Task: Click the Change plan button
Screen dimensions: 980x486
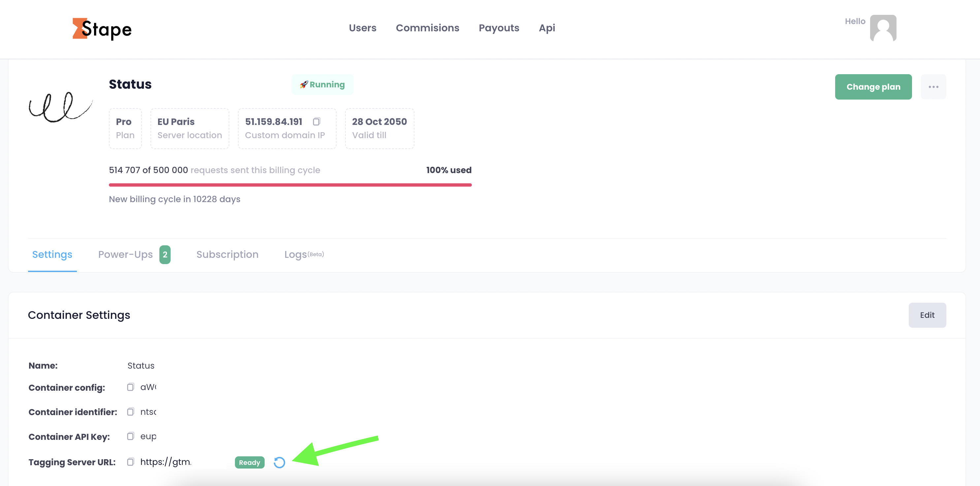Action: coord(873,87)
